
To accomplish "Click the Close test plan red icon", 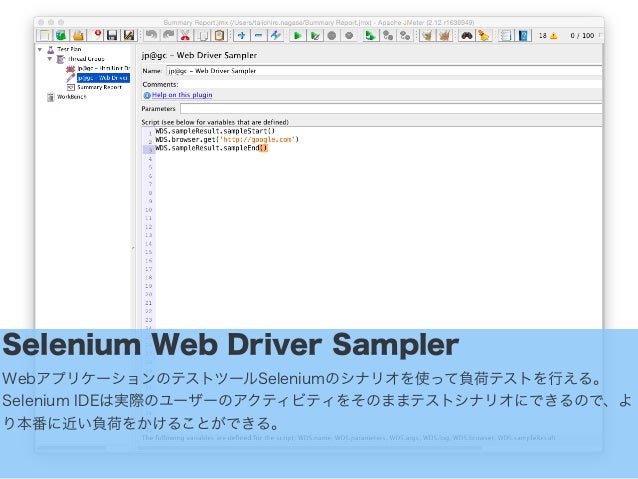I will pyautogui.click(x=96, y=36).
